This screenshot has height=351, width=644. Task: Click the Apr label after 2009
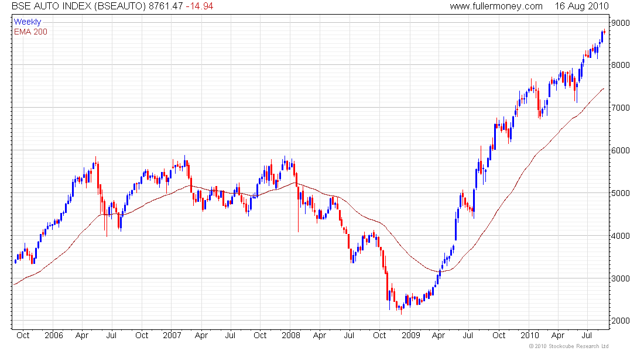[x=439, y=335]
